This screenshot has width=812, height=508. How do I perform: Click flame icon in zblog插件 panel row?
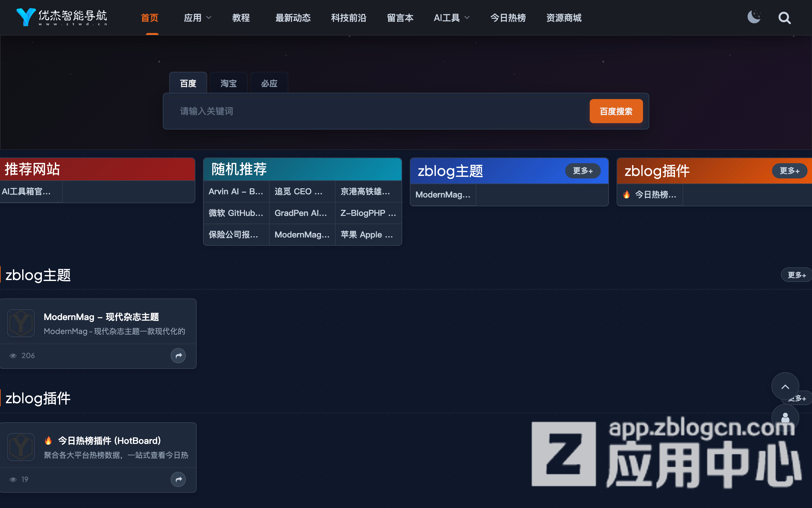pos(626,195)
